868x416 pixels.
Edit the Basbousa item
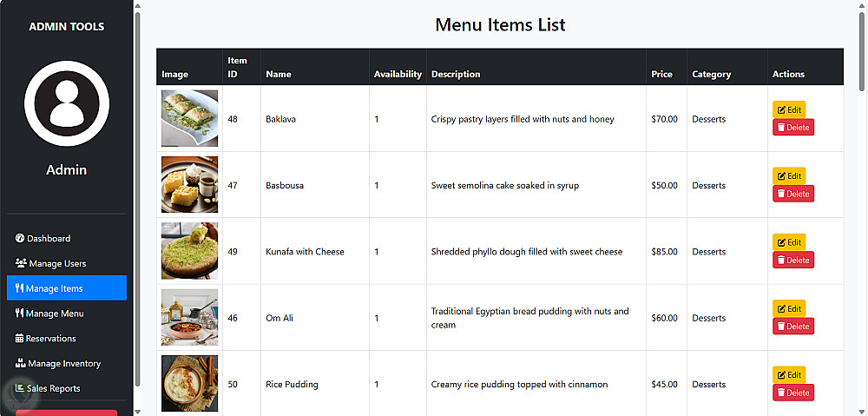pyautogui.click(x=789, y=176)
